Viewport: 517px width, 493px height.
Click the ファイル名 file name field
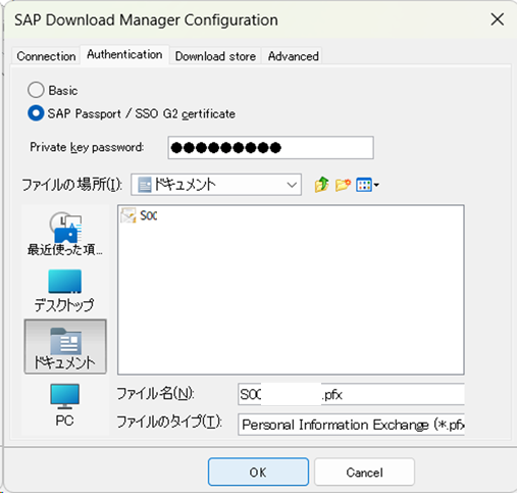pyautogui.click(x=351, y=394)
